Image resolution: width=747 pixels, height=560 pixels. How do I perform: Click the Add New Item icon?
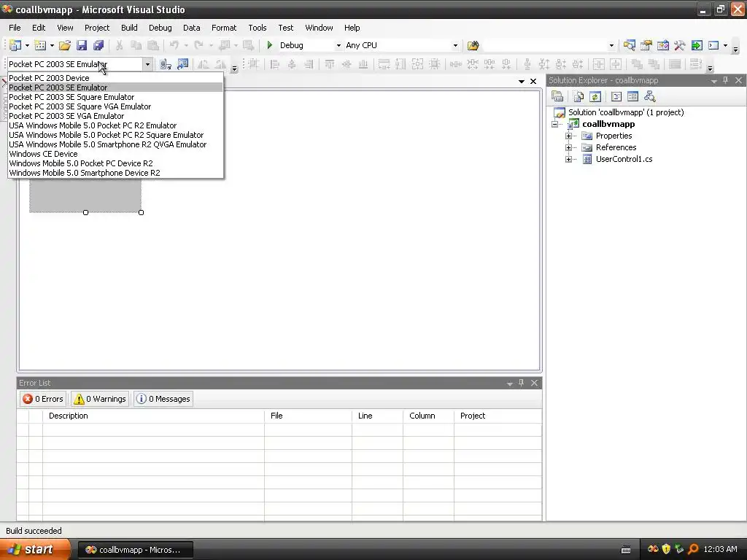tap(41, 45)
